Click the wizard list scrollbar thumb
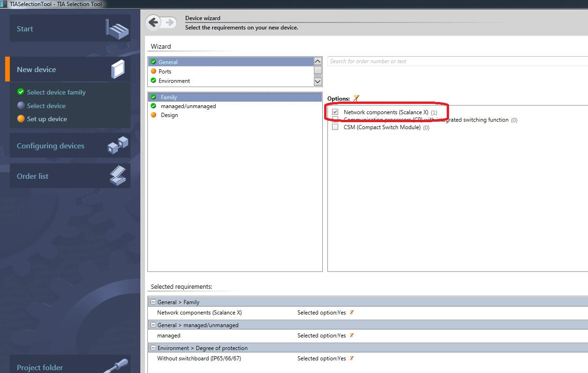Screen dimensions: 588x373 tap(318, 70)
